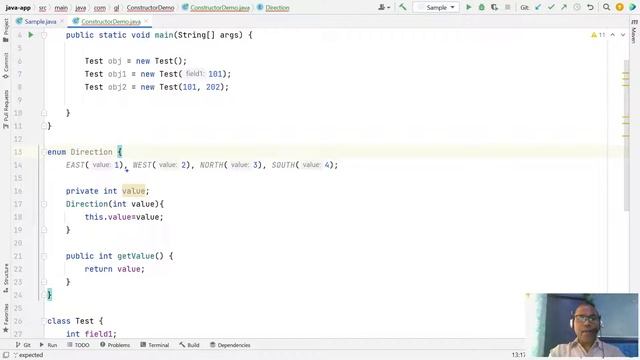The width and height of the screenshot is (640, 360).
Task: Open the Pull Requests sidebar tab
Action: click(x=6, y=109)
